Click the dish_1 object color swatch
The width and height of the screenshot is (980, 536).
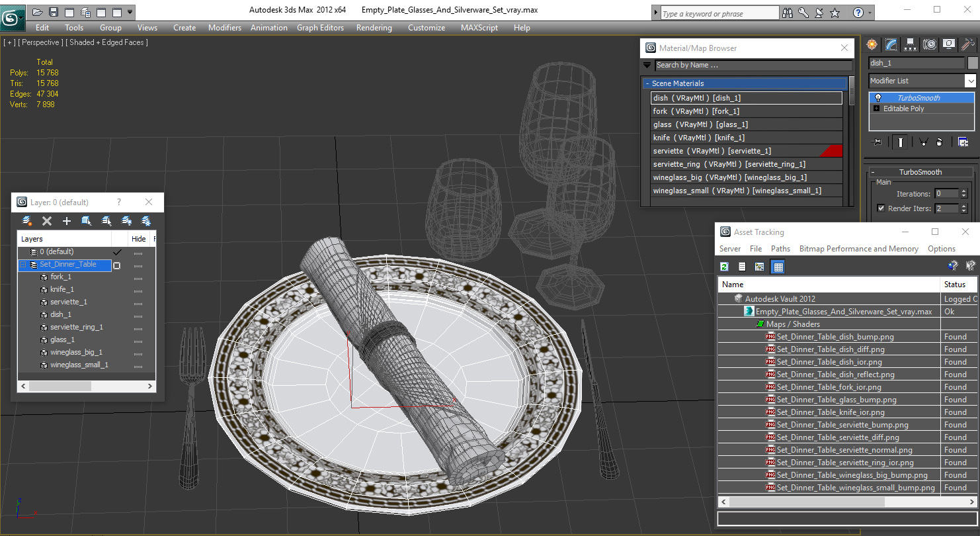(972, 63)
